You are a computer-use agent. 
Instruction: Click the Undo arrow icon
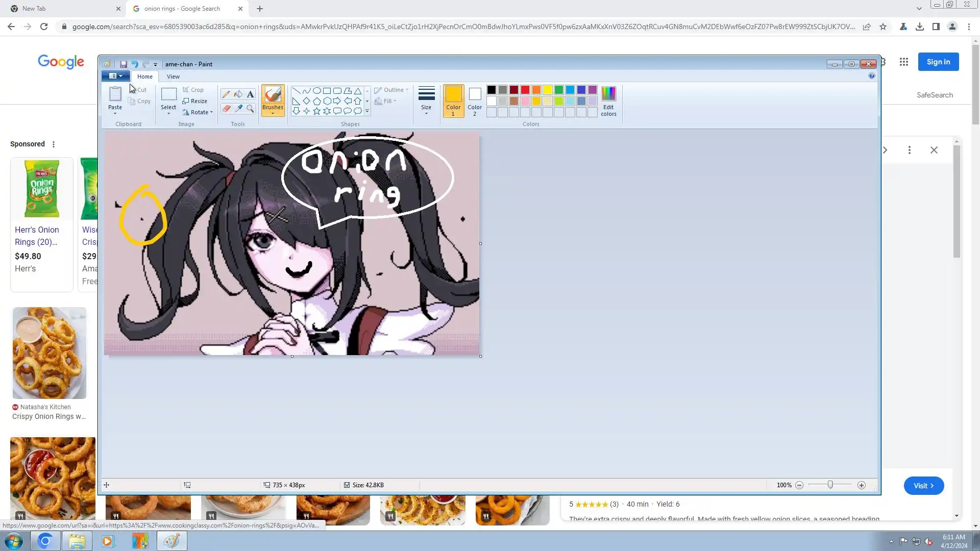coord(135,64)
